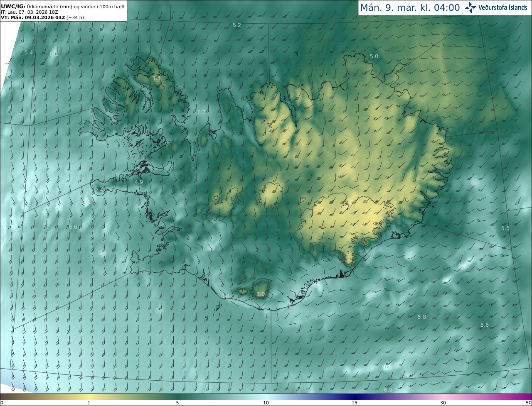Click the 4.9 value label on the map

coord(139,182)
